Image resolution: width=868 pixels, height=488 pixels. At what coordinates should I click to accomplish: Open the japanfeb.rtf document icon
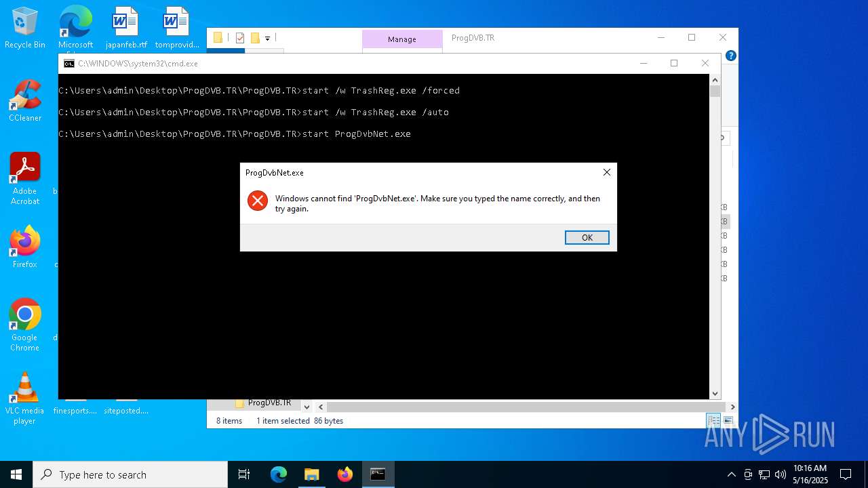(126, 28)
